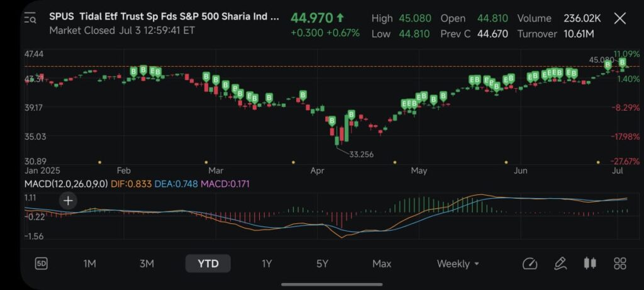Click the plus button on MACD panel
Screen dimensions: 644x290
(68, 201)
